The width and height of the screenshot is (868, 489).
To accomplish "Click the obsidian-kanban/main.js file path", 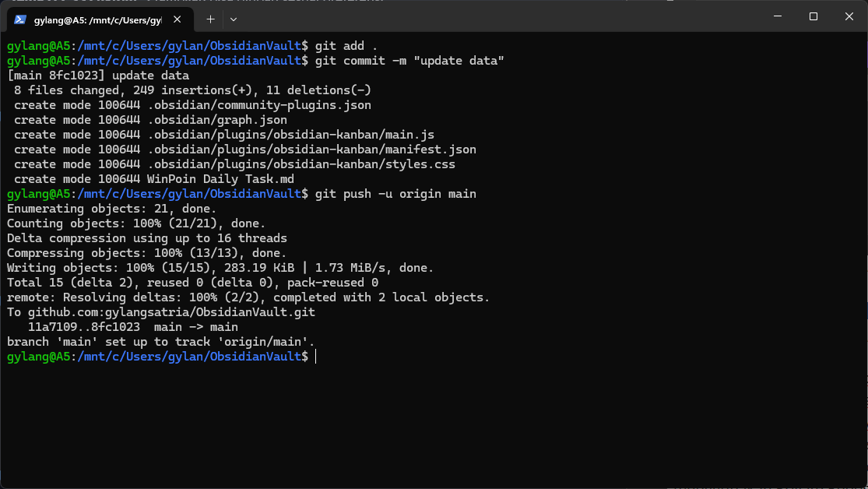I will click(291, 135).
